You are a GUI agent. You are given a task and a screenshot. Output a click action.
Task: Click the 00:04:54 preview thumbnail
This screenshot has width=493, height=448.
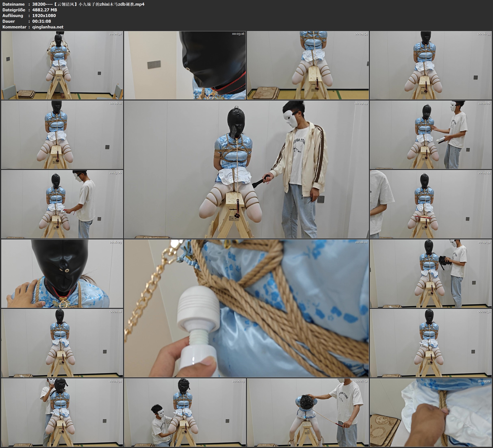point(308,65)
